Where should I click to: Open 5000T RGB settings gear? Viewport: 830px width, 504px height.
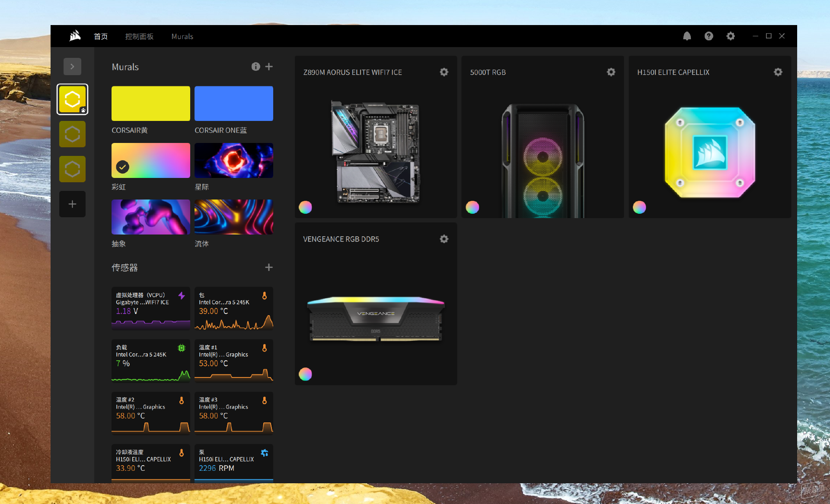[611, 72]
